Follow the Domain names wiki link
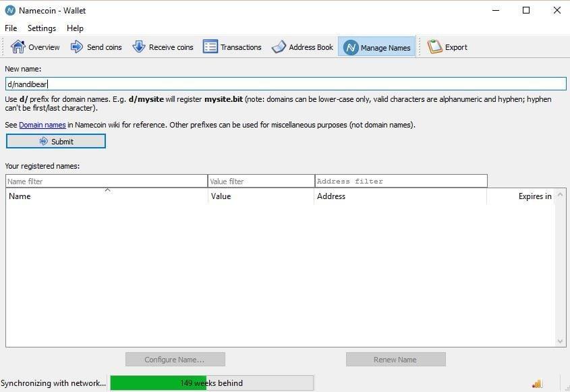This screenshot has height=392, width=570. pyautogui.click(x=42, y=125)
